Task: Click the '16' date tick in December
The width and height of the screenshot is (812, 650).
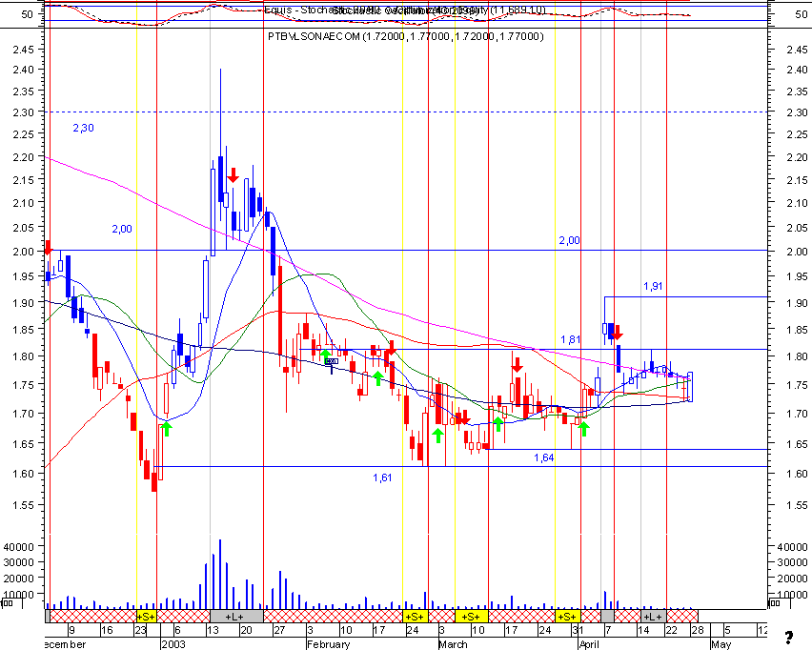Action: click(107, 630)
